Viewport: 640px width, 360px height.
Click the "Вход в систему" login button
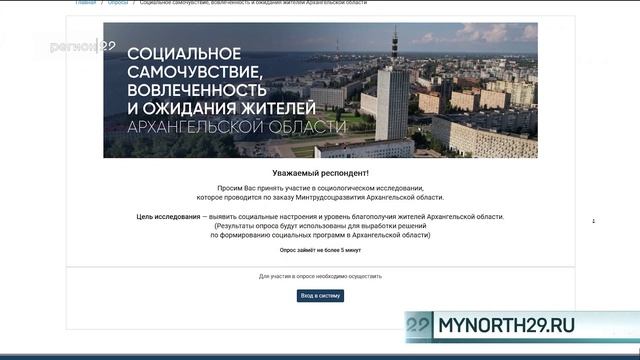[320, 296]
